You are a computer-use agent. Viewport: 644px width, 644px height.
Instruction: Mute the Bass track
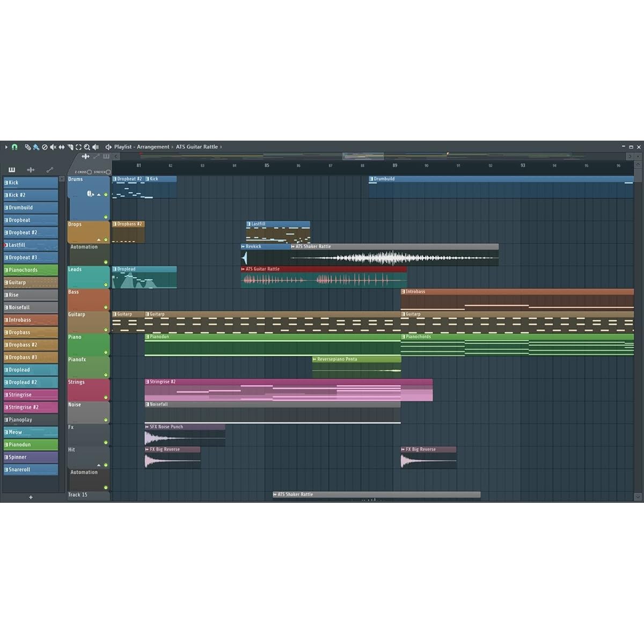coord(106,308)
